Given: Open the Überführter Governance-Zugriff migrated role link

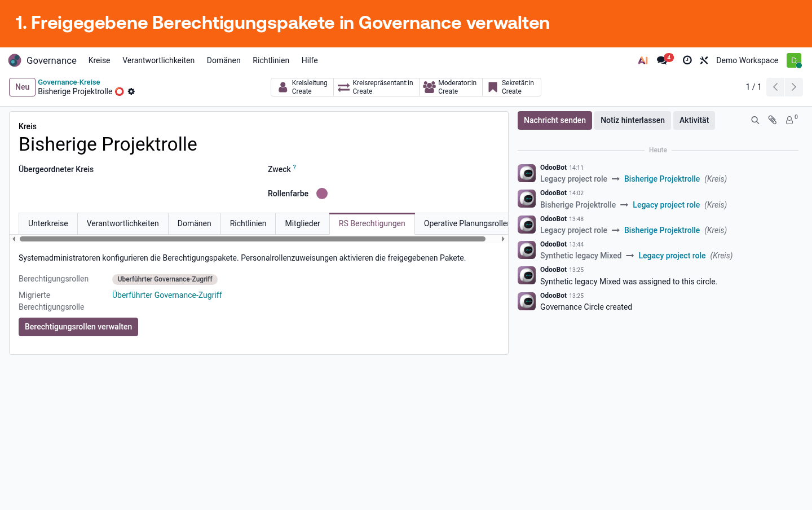Looking at the screenshot, I should point(167,295).
